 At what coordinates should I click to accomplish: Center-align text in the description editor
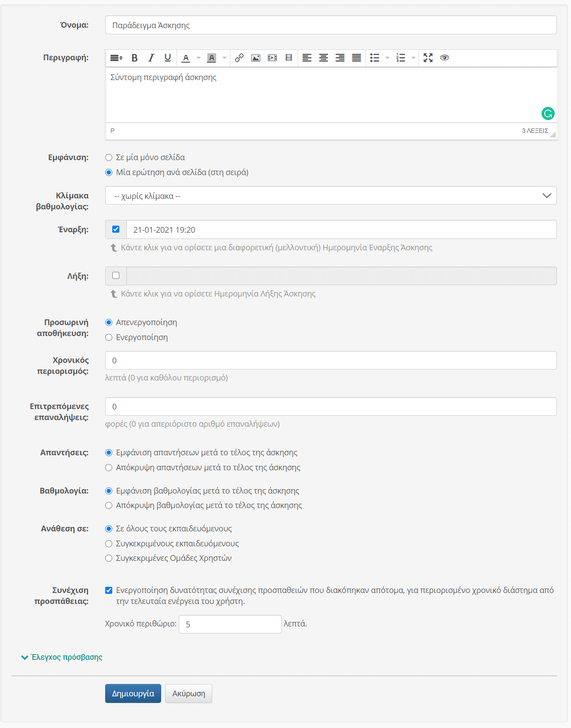(x=324, y=58)
